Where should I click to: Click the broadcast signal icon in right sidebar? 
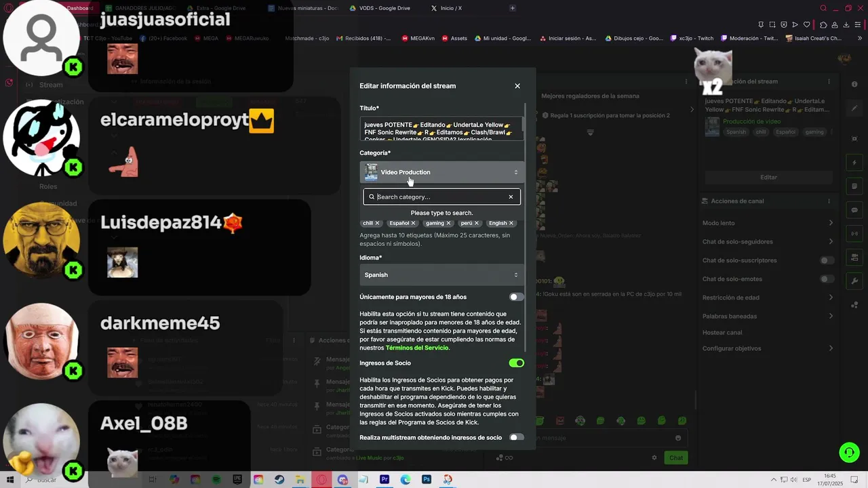pos(854,234)
